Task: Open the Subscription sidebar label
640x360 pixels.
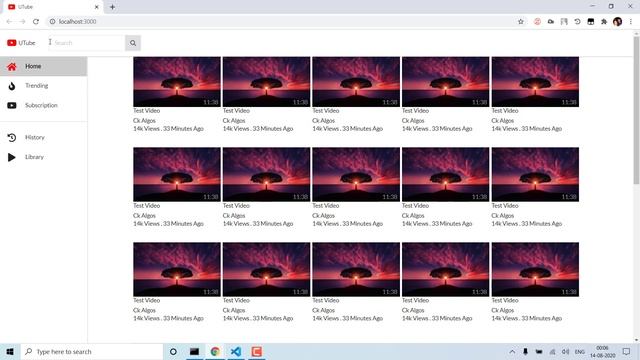Action: 41,105
